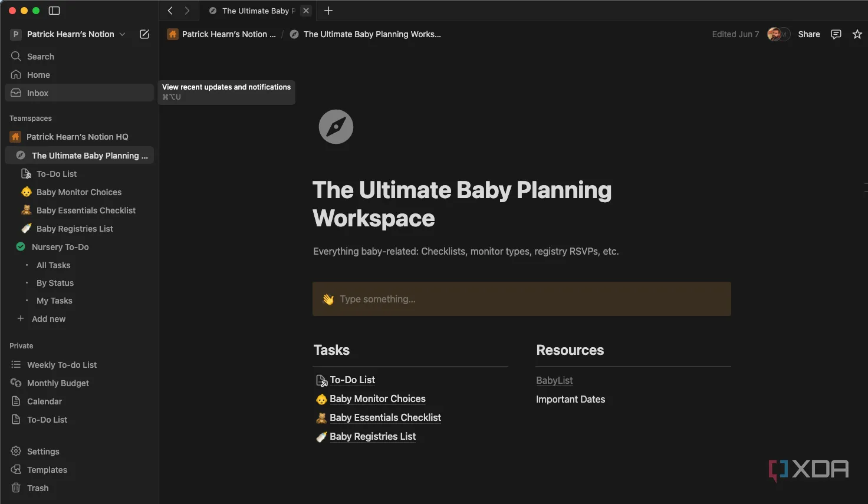The image size is (868, 504).
Task: Open Search in the sidebar
Action: [x=79, y=57]
